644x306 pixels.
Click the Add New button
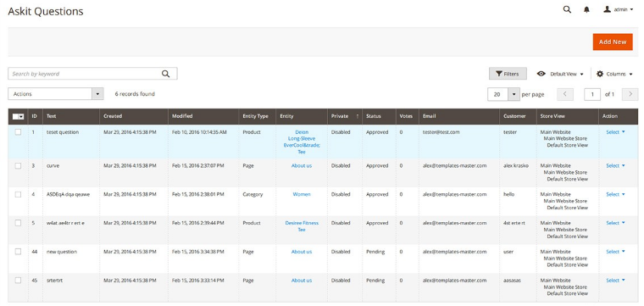pos(613,42)
